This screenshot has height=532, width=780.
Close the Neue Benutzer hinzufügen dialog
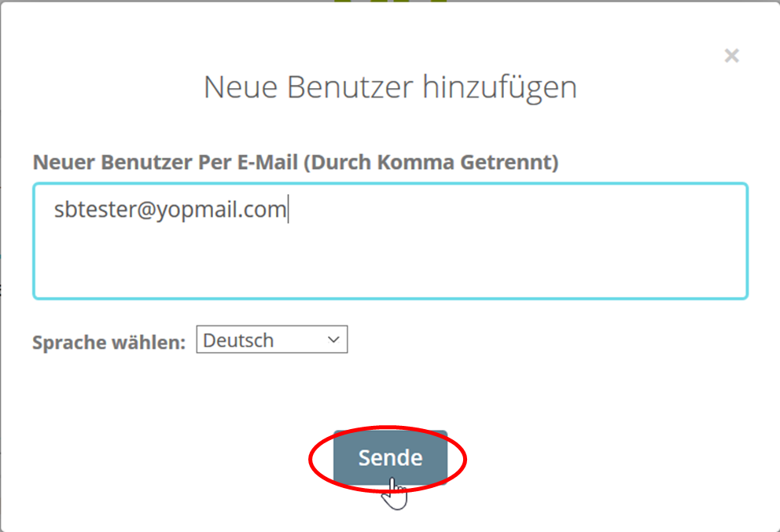point(731,56)
